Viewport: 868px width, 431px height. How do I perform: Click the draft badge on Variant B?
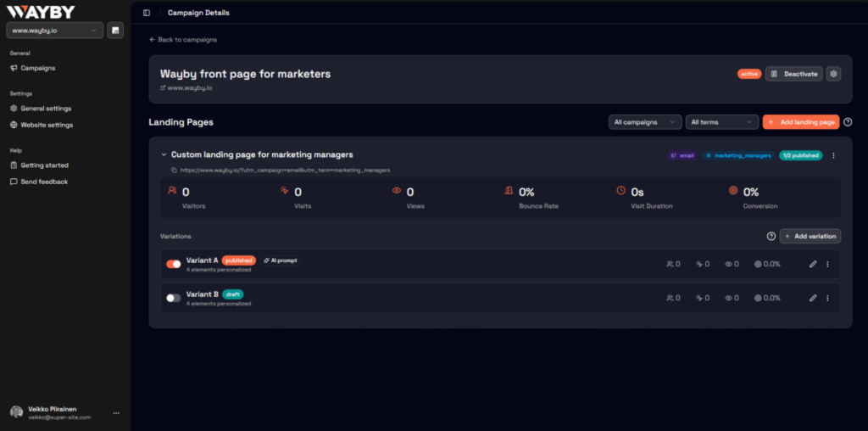[x=233, y=294]
